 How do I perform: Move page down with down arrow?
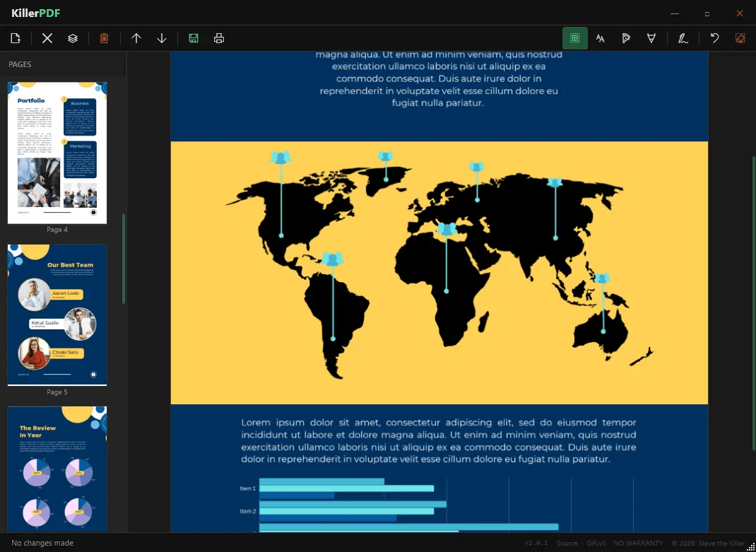(x=162, y=38)
